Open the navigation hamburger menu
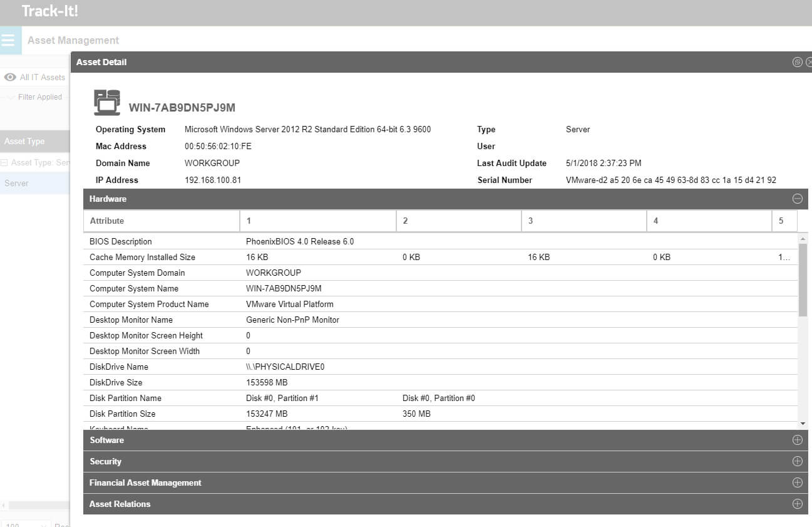 9,39
